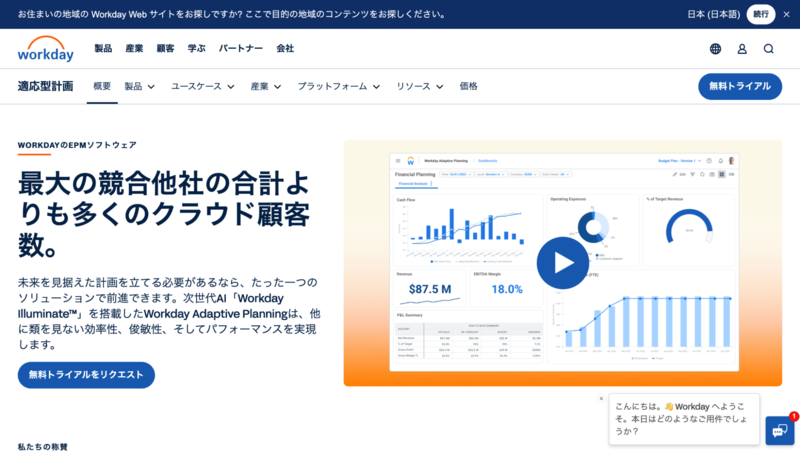Expand the リソース dropdown
The height and width of the screenshot is (451, 800).
pyautogui.click(x=419, y=86)
